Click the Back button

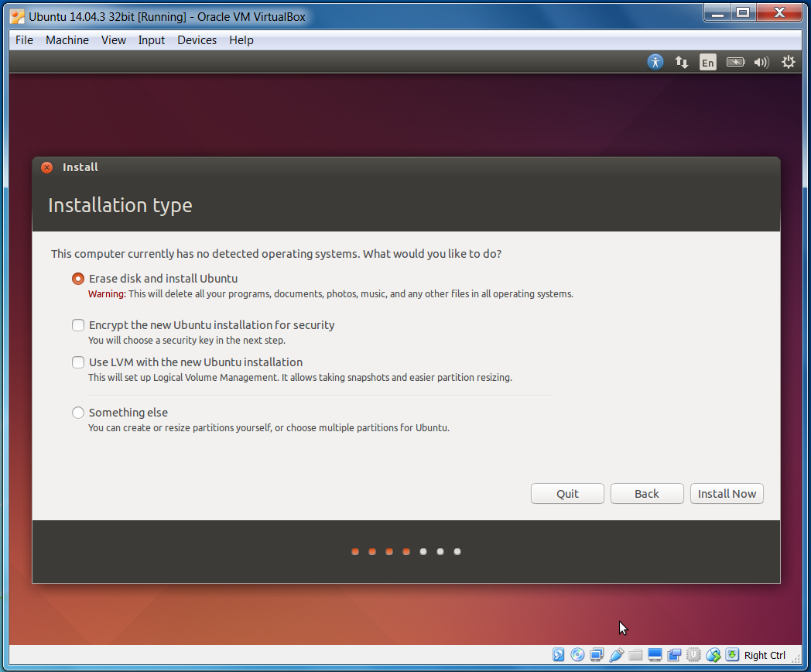tap(647, 493)
